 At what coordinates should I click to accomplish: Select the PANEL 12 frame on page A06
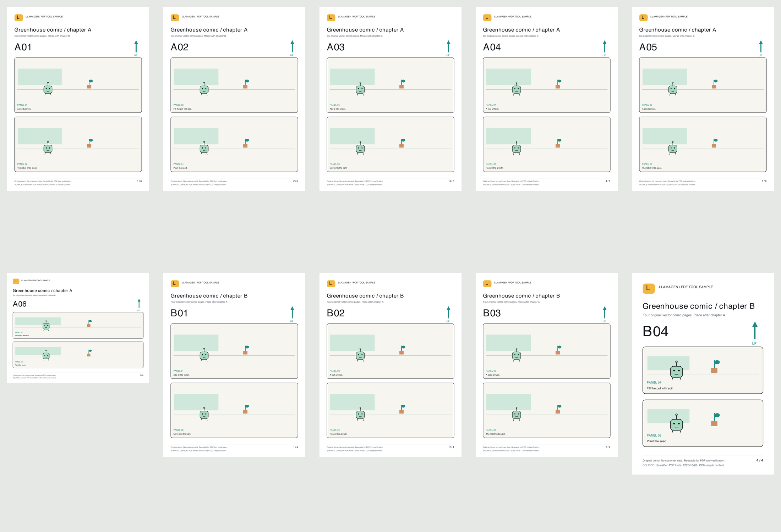(78, 355)
